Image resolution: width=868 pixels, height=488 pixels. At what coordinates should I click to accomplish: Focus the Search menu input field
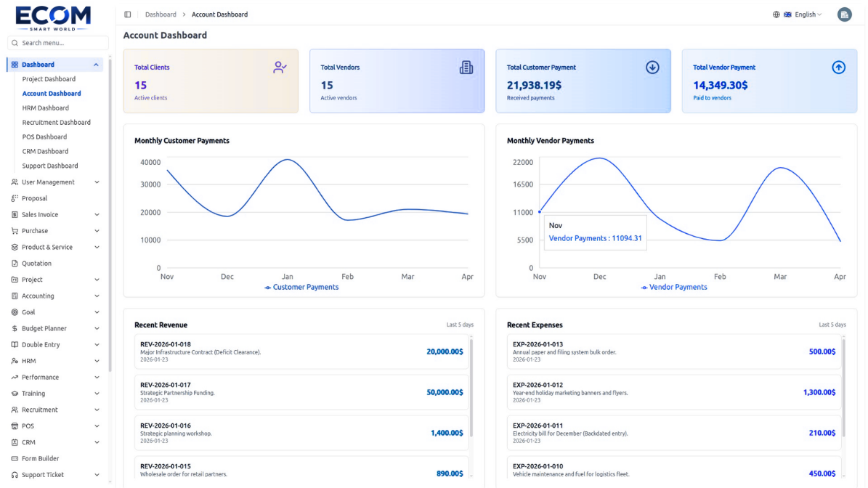[x=58, y=43]
